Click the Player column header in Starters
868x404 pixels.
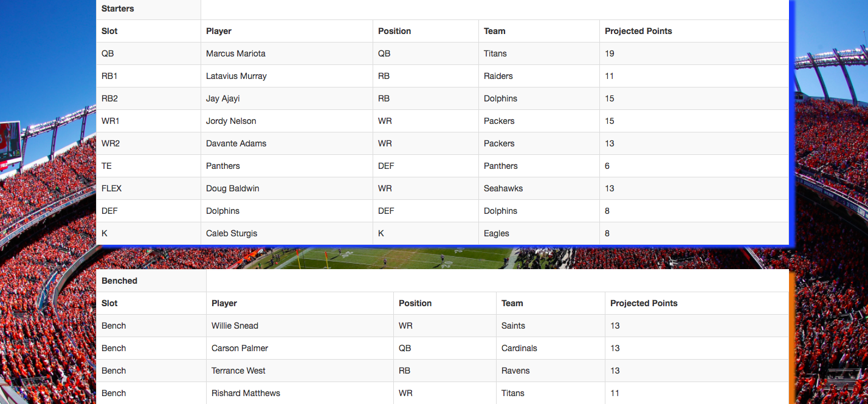click(219, 31)
